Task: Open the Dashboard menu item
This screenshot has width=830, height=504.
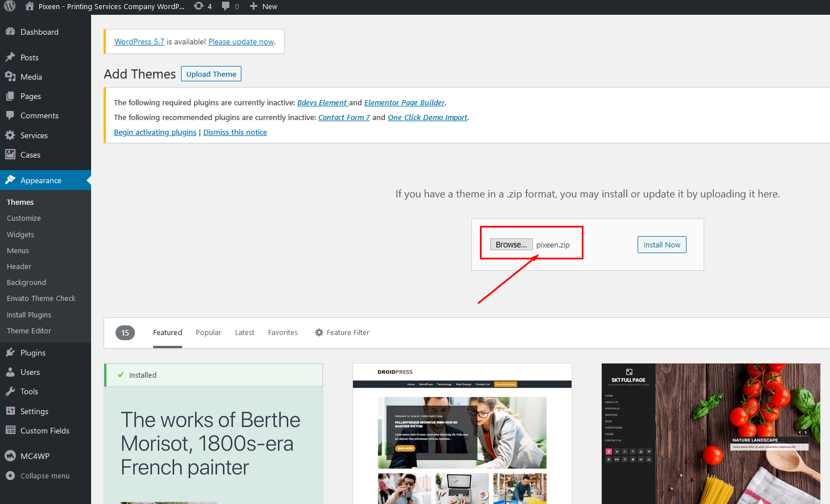Action: point(39,32)
